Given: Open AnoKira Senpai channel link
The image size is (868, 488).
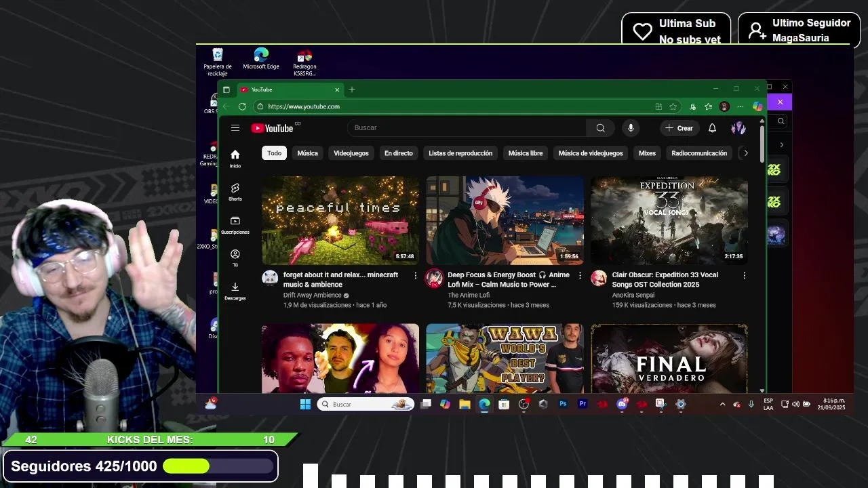Looking at the screenshot, I should [633, 296].
